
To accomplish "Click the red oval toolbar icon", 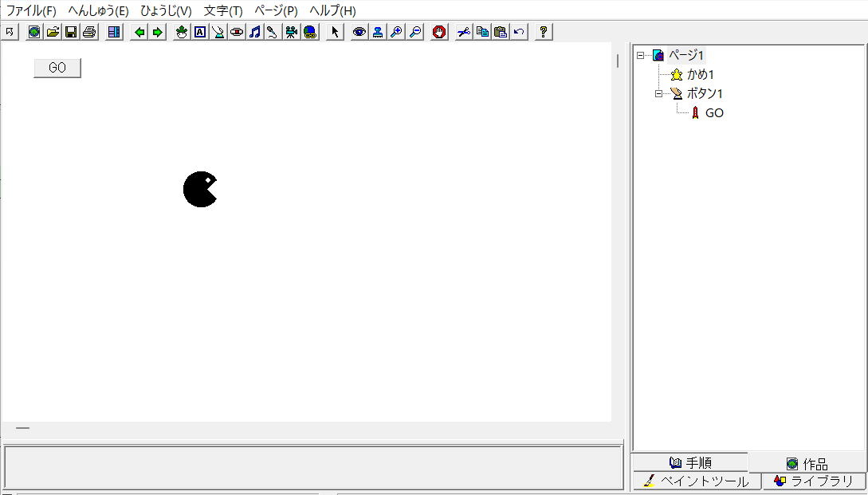I will 237,32.
